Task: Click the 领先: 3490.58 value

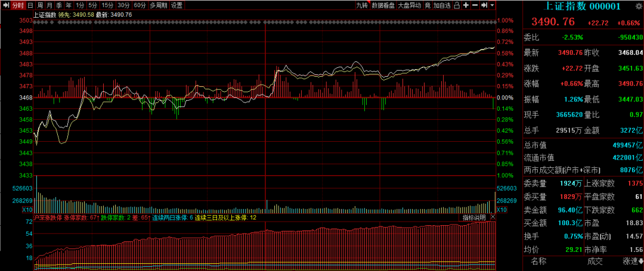Action: coord(76,14)
